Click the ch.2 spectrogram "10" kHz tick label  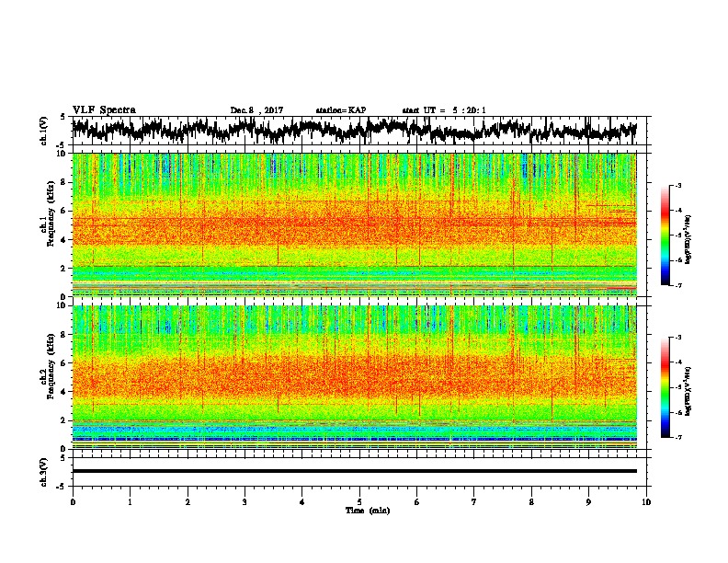63,305
